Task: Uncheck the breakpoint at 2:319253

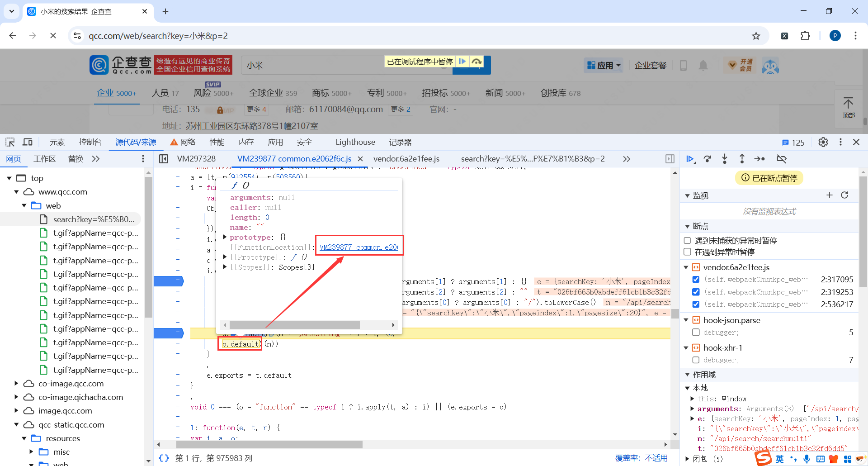Action: tap(696, 292)
